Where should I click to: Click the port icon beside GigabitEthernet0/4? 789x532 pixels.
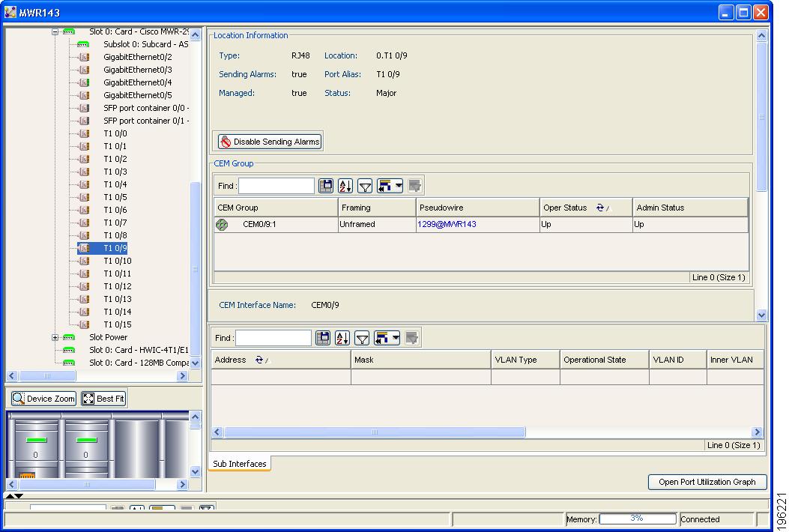84,82
